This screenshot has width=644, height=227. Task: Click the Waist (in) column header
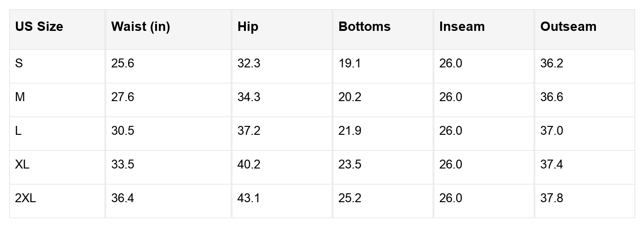(141, 27)
